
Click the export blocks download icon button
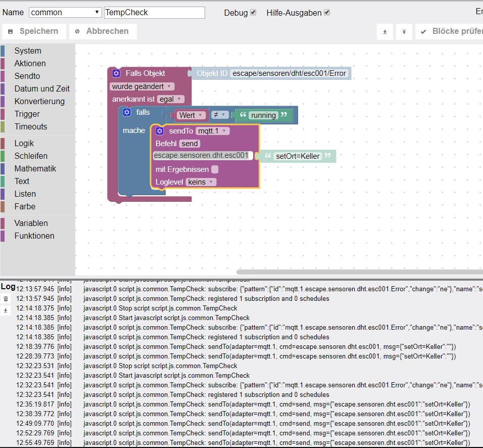click(385, 31)
